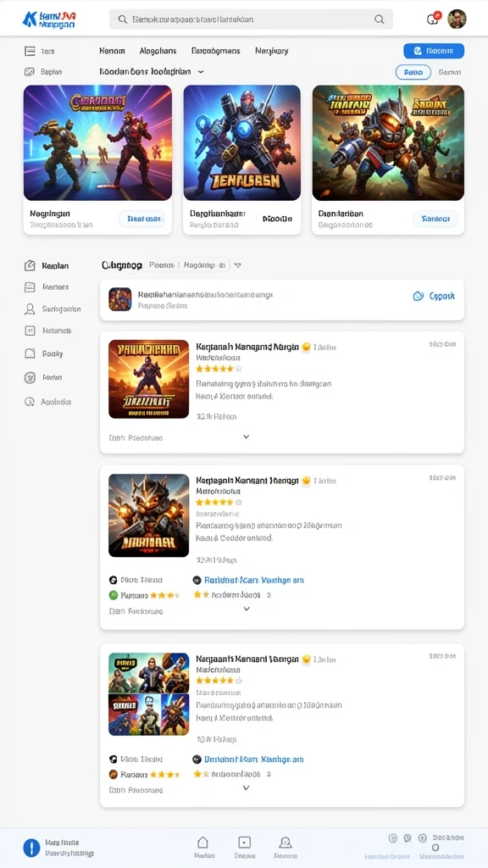Open the first review's orange game thumbnail
Viewport: 488px width, 868px height.
[149, 379]
